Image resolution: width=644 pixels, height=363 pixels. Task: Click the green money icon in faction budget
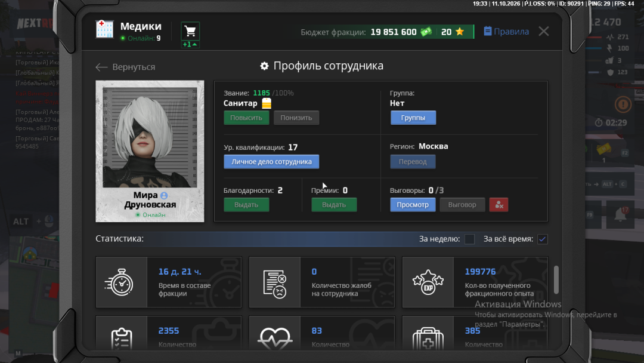click(x=426, y=32)
